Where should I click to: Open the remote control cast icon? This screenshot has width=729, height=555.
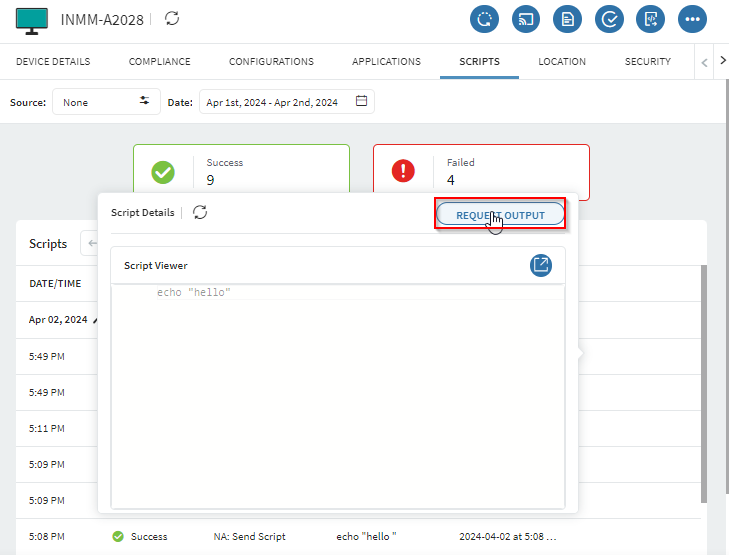[x=526, y=19]
